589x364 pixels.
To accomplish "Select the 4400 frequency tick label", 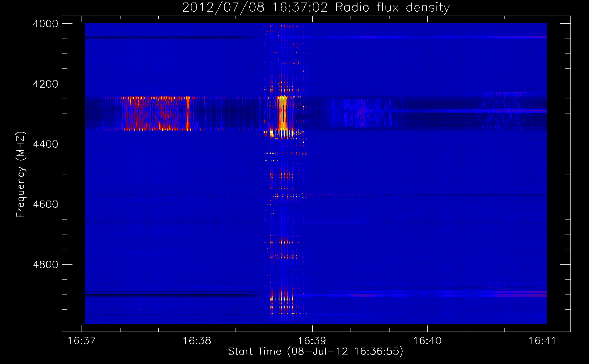I will pos(46,144).
